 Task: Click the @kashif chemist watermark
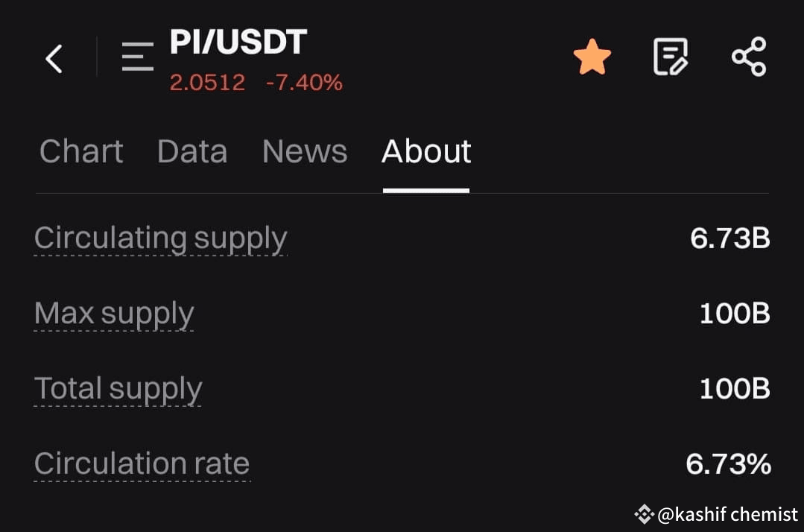727,514
